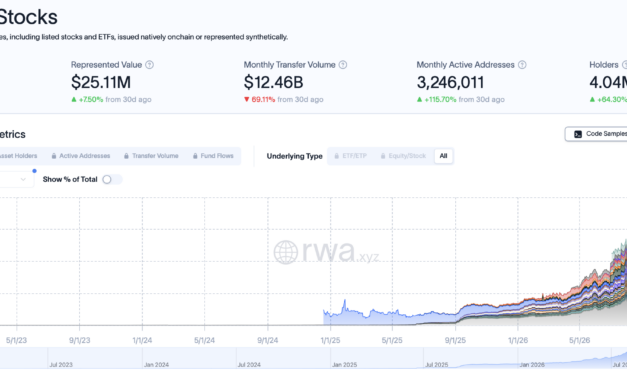Click the 1/1/26 axis label
This screenshot has height=376, width=627.
518,340
